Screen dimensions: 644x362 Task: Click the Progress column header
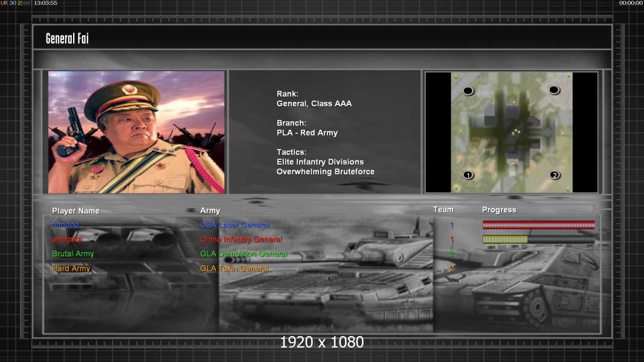tap(499, 210)
